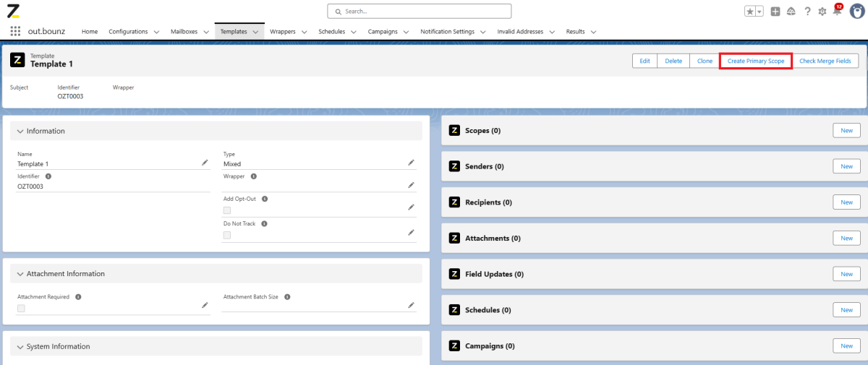Click the global Search field
Screen dimensions: 868x365
tap(420, 12)
